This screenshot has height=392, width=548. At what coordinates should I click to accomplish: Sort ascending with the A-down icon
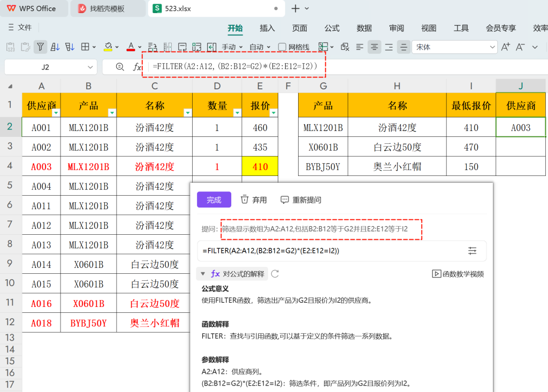[x=55, y=47]
